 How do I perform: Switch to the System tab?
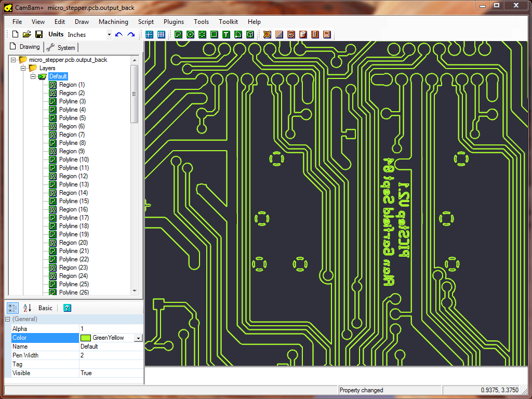click(x=61, y=47)
